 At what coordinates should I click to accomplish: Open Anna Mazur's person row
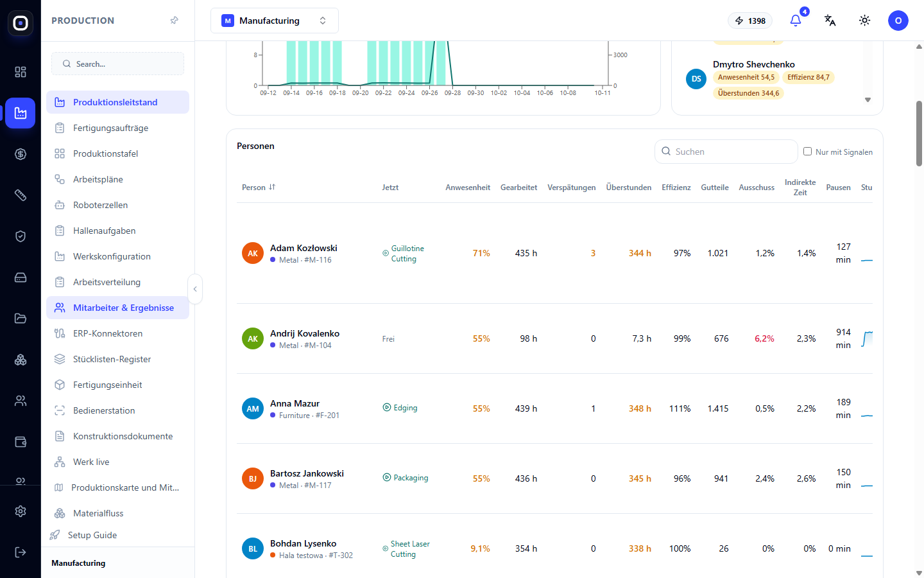pyautogui.click(x=554, y=408)
